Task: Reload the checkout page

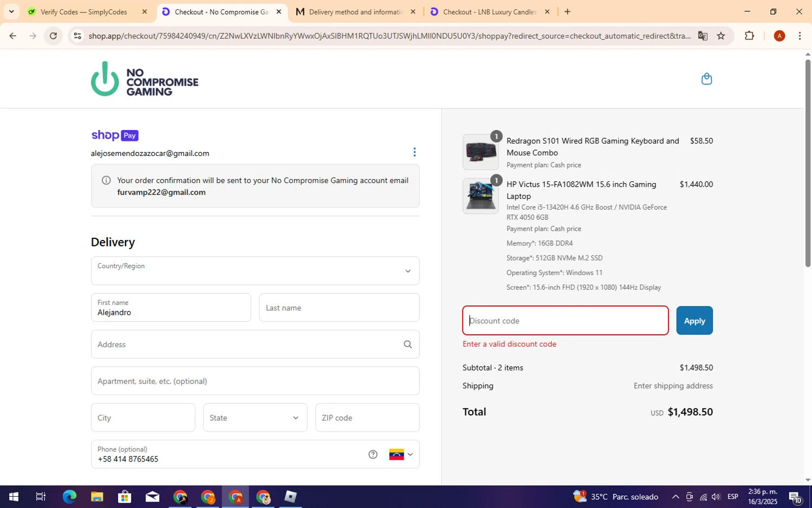Action: [53, 36]
